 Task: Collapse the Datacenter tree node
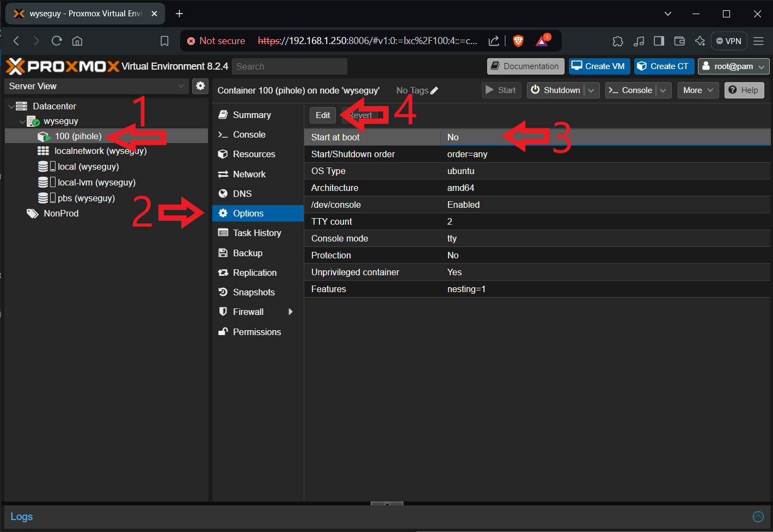(x=11, y=107)
